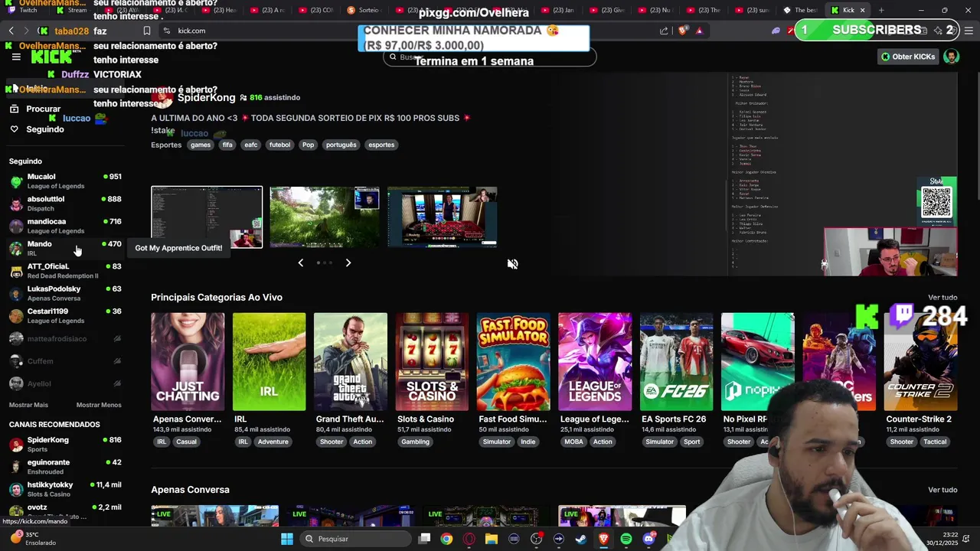Open Just Chatting category card

point(188,361)
